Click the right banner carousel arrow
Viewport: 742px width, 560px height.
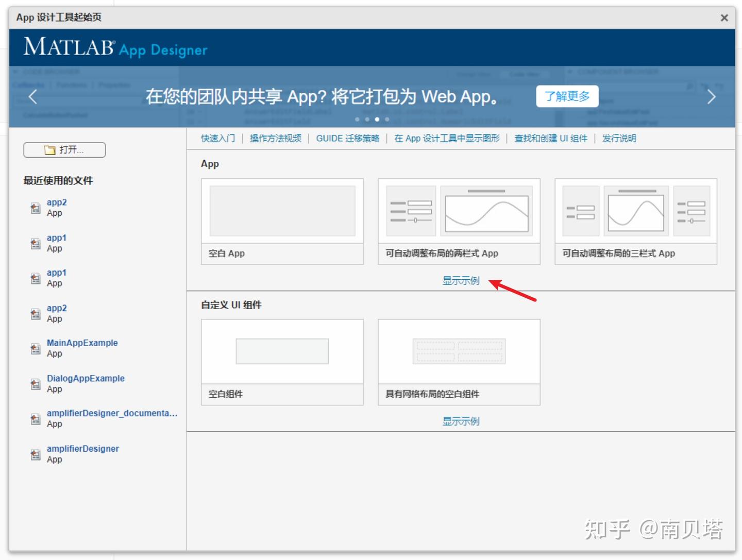tap(712, 96)
